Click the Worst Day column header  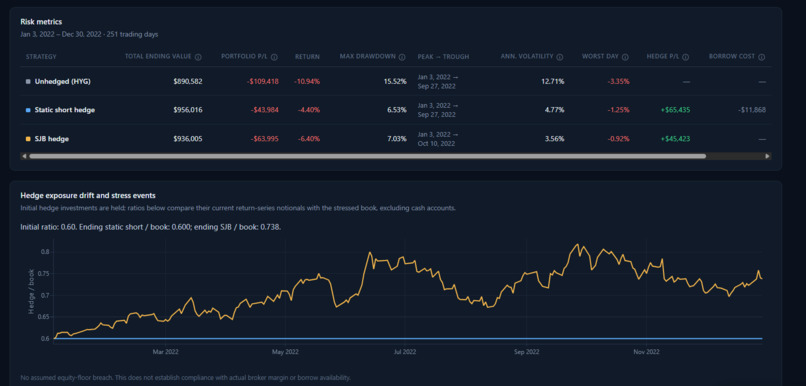(x=600, y=57)
